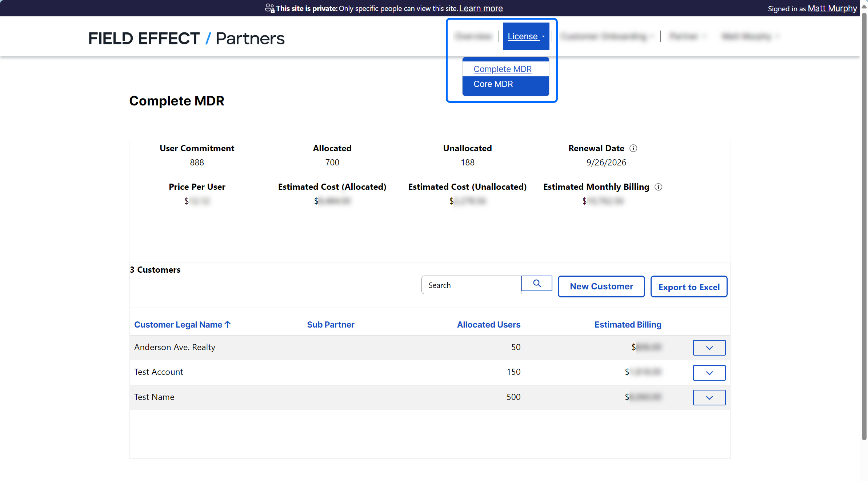The height and width of the screenshot is (481, 868).
Task: Click the Export to Excel button
Action: pyautogui.click(x=689, y=287)
